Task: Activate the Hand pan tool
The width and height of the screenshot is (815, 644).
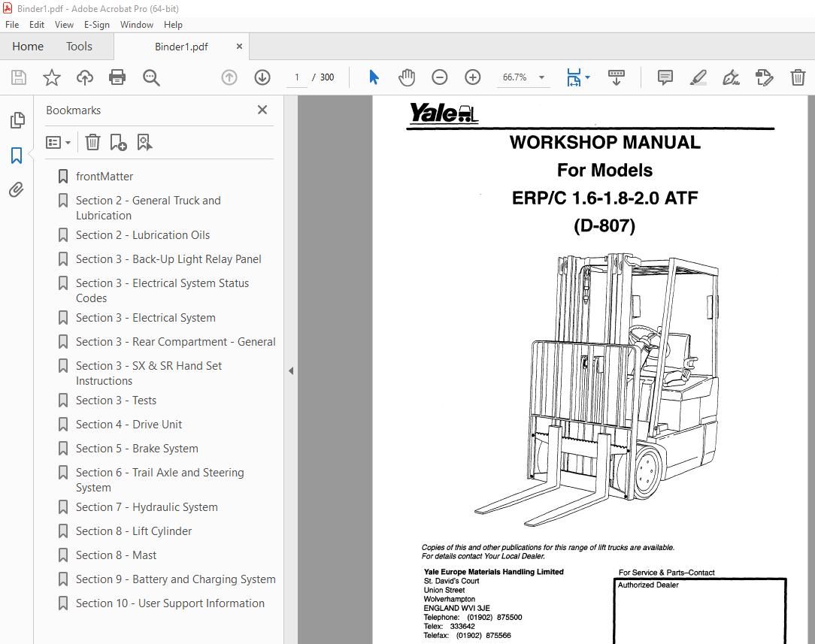Action: click(x=407, y=77)
